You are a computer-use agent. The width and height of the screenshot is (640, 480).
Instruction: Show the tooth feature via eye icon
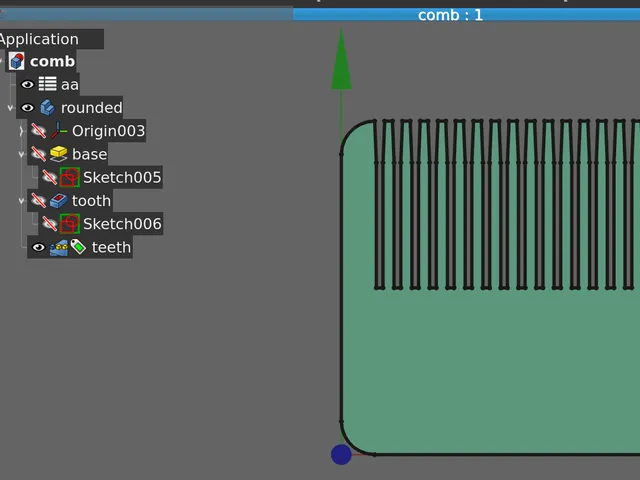coord(38,201)
